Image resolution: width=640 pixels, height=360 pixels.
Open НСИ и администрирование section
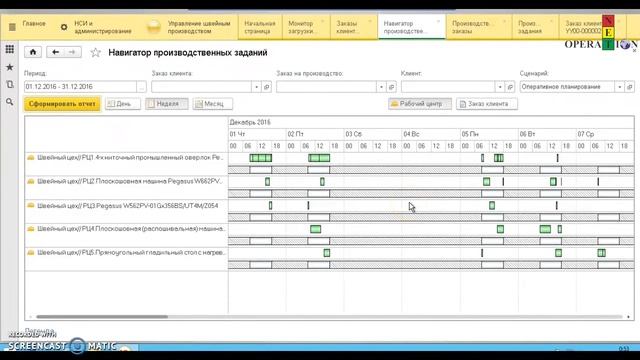pos(103,27)
